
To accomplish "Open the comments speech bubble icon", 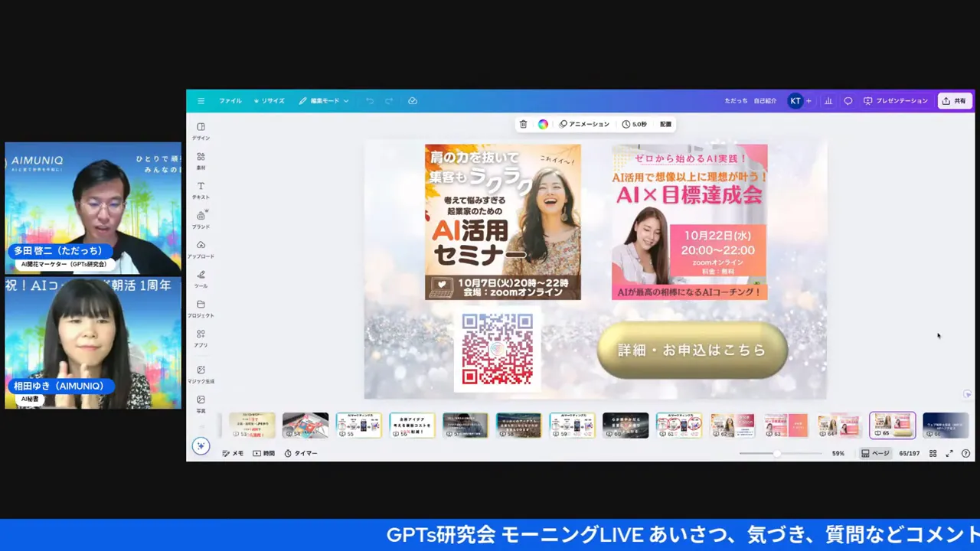I will point(848,101).
